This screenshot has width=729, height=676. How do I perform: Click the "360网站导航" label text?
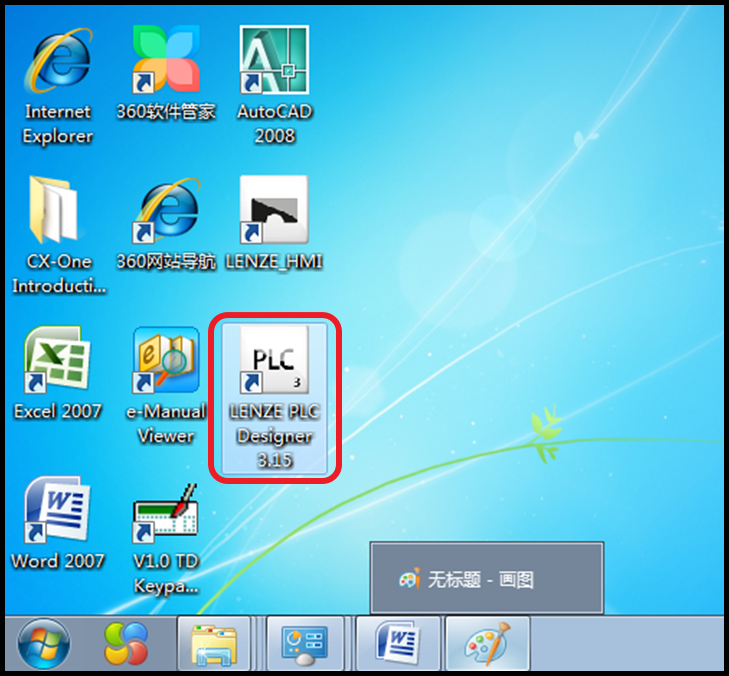pyautogui.click(x=166, y=261)
